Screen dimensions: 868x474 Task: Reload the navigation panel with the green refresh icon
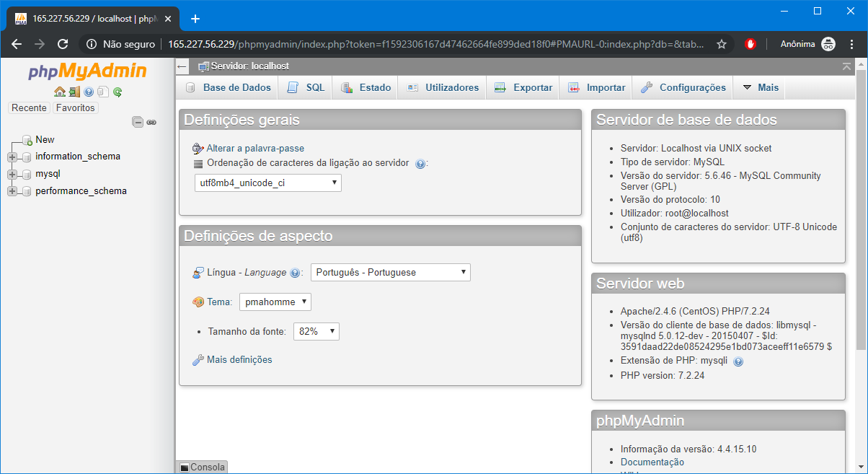[x=118, y=92]
